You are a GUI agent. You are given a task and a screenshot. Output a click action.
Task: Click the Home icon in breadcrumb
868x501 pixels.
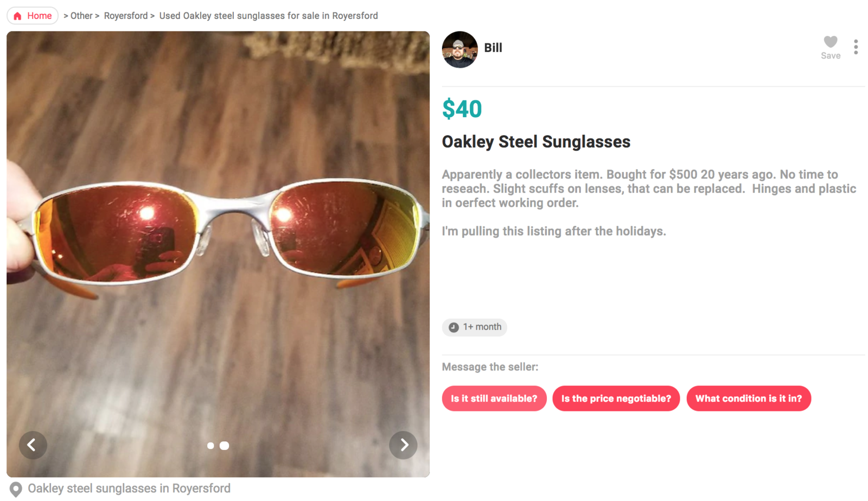click(x=18, y=16)
